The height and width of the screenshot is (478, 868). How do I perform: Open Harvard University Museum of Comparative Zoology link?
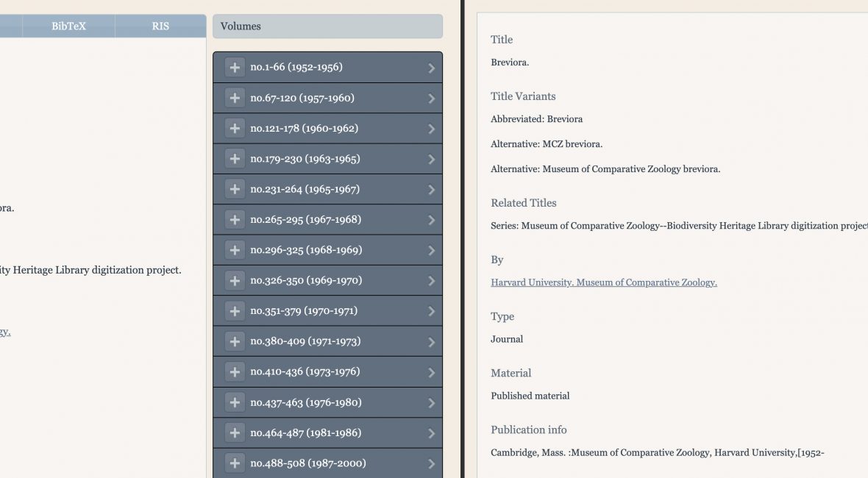click(x=603, y=282)
